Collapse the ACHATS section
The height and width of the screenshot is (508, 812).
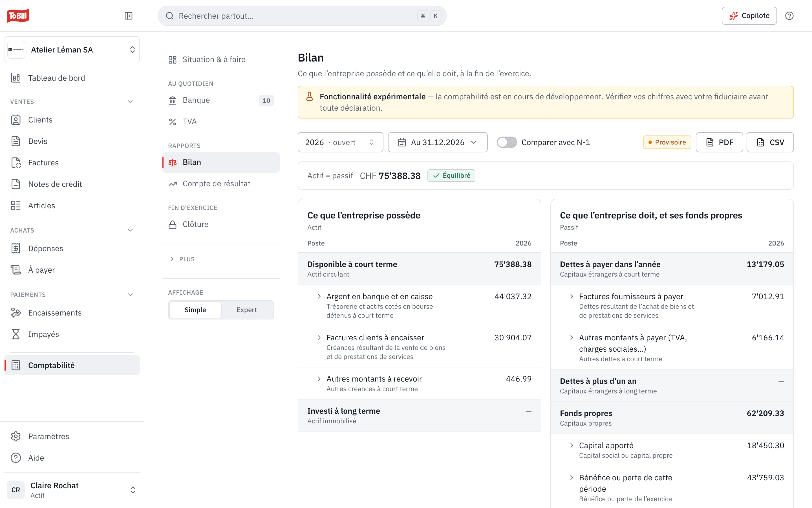(131, 231)
